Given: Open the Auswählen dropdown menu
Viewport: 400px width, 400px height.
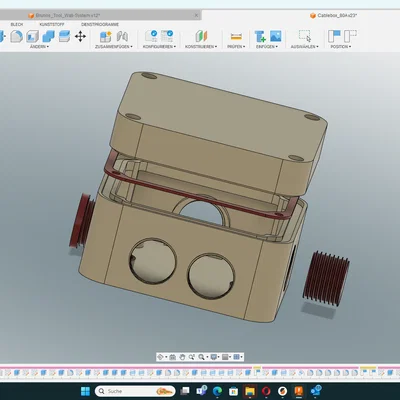Looking at the screenshot, I should (304, 47).
